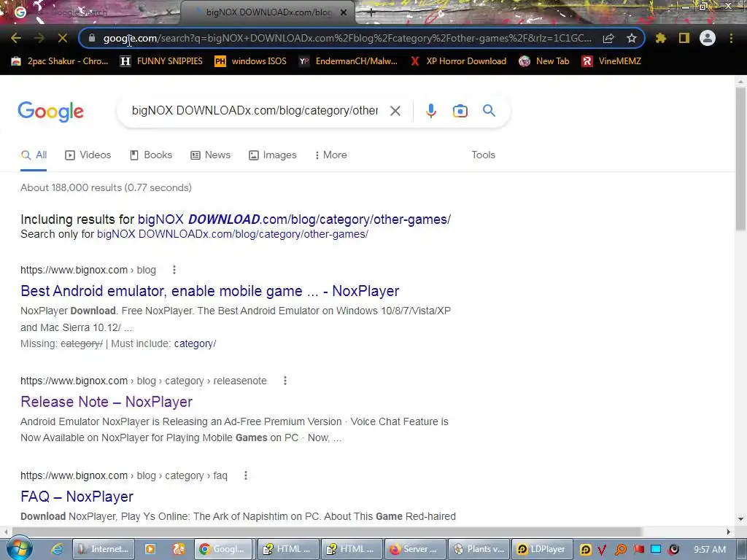Switch to Videos results tab
This screenshot has height=560, width=747.
[x=88, y=155]
